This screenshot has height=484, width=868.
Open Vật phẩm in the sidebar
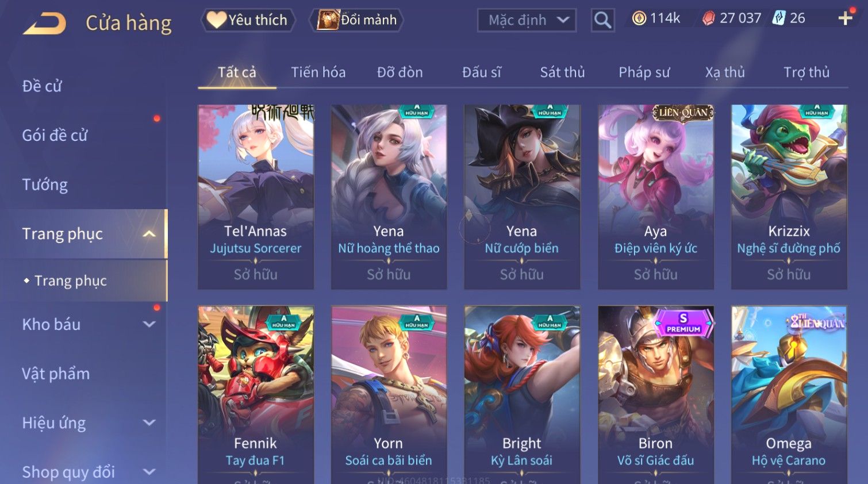tap(56, 374)
